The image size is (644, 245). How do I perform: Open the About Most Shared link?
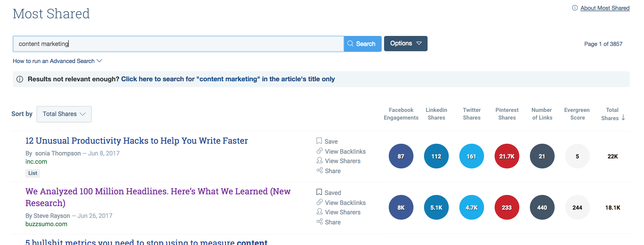(605, 8)
